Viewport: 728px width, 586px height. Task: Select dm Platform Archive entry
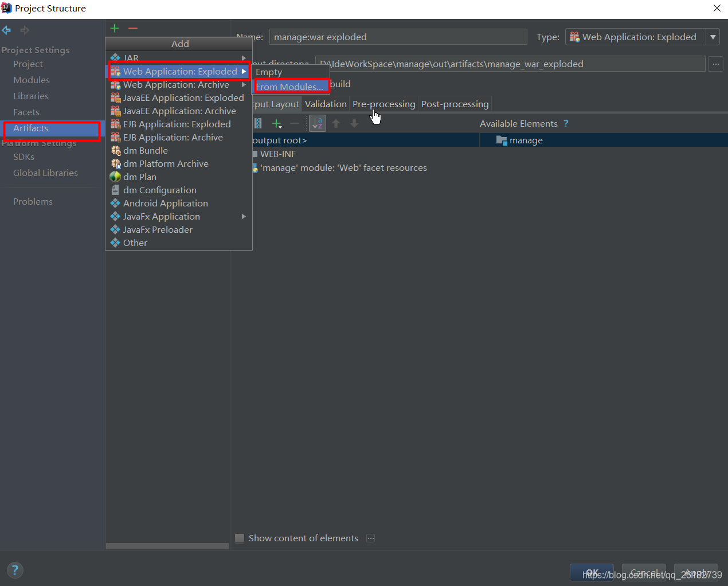coord(179,163)
